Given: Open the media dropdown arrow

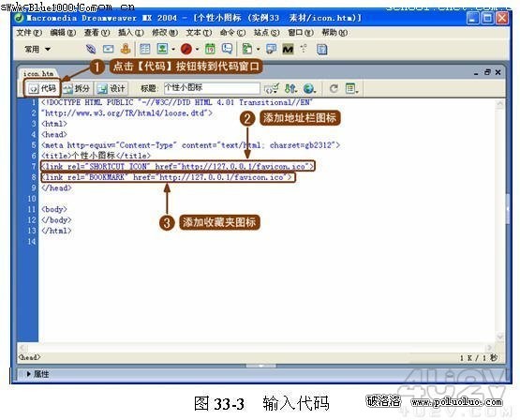Looking at the screenshot, I should (197, 50).
